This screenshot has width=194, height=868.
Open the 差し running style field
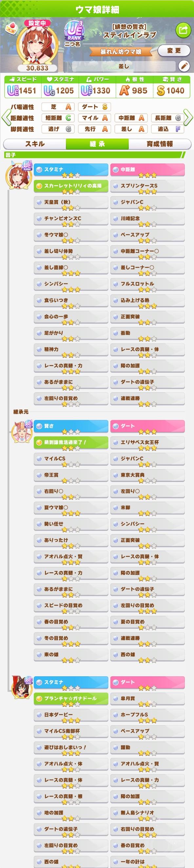pyautogui.click(x=124, y=66)
